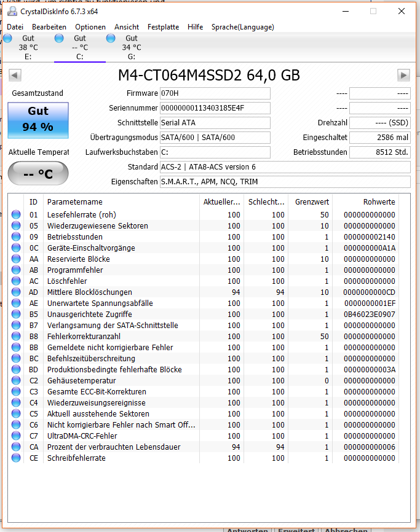Open the Festplatte menu

(163, 27)
